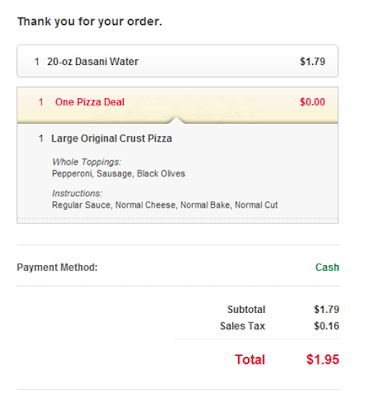
Task: Click the Sales Tax label
Action: 242,326
